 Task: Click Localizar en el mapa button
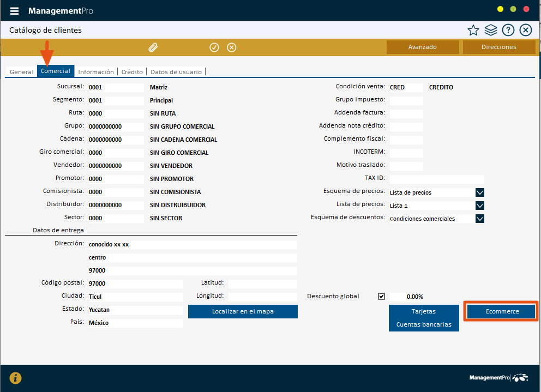tap(243, 311)
